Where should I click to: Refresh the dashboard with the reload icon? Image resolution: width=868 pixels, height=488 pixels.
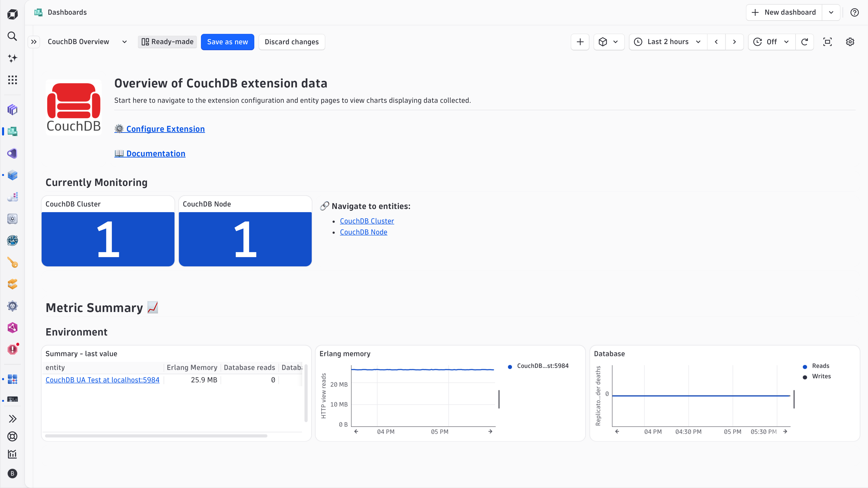[x=805, y=42]
